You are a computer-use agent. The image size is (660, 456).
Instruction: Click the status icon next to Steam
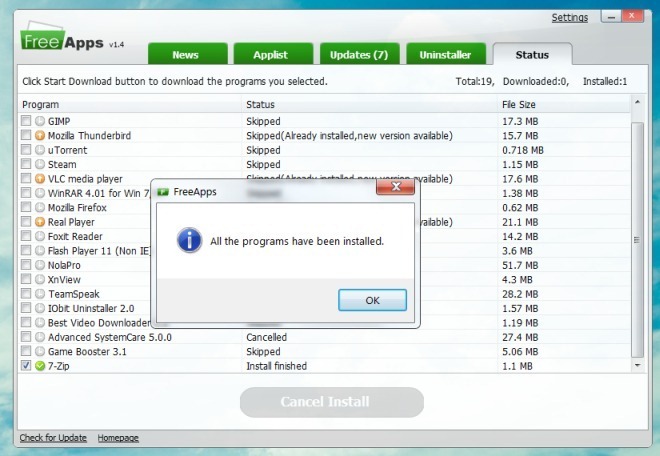point(40,164)
